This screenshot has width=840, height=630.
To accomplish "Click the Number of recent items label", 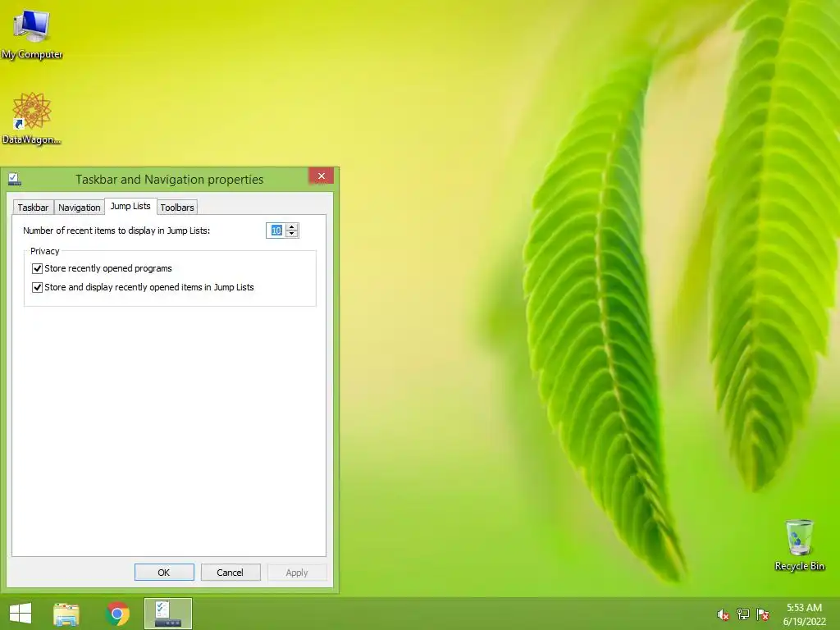I will pyautogui.click(x=116, y=231).
